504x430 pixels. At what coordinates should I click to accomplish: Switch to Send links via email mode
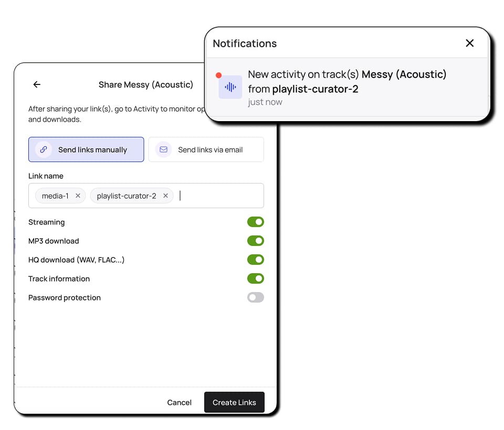[x=206, y=149]
